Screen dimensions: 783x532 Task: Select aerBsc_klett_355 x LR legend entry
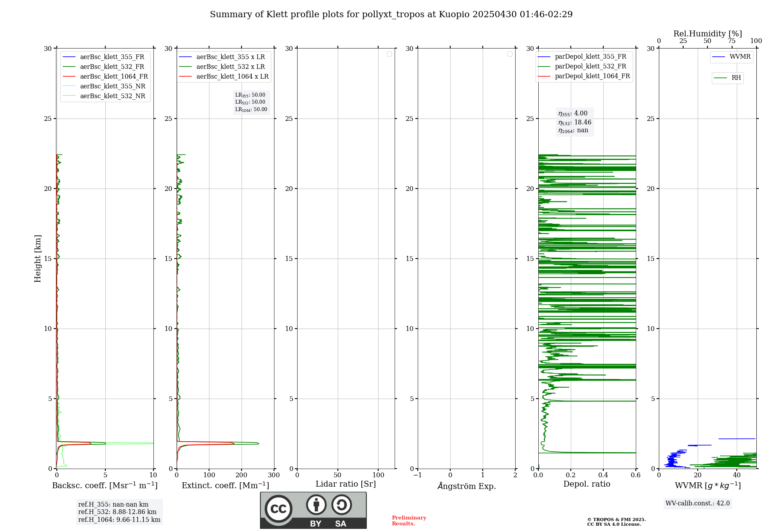coord(222,57)
